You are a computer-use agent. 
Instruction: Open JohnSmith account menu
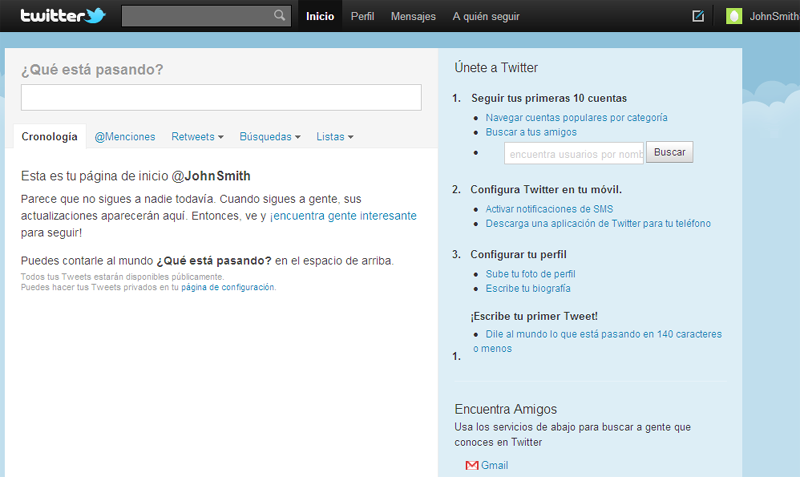coord(774,16)
